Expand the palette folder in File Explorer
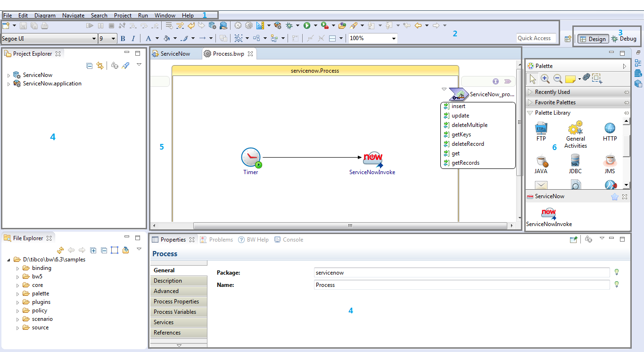Screen dimensions: 644x352 (x=18, y=293)
